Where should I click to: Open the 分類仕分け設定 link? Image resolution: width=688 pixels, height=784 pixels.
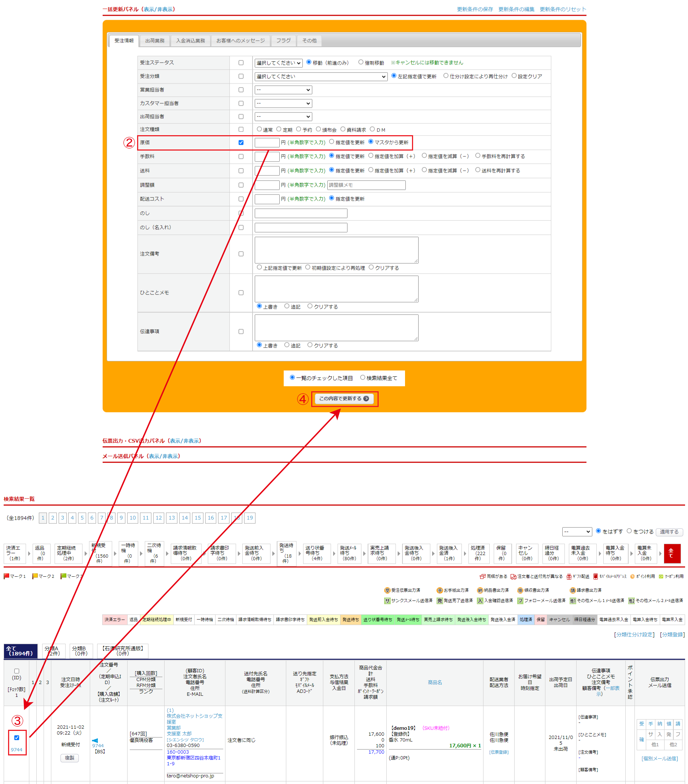point(634,635)
